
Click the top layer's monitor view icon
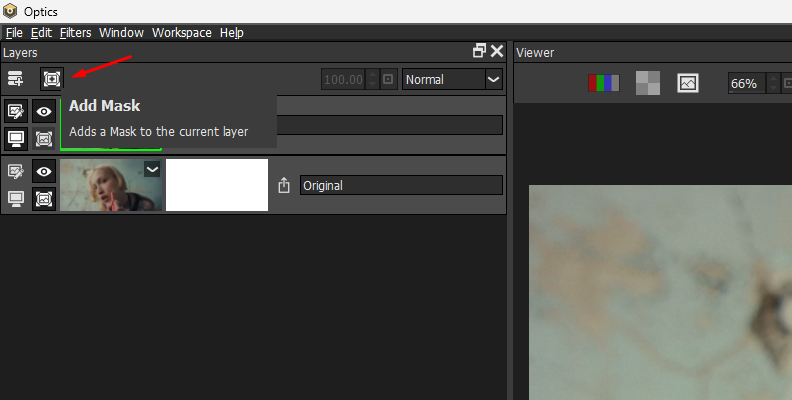pos(16,138)
